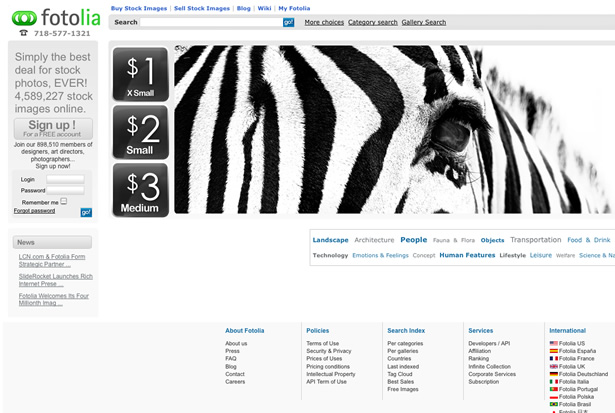The width and height of the screenshot is (615, 413).
Task: Open the Press footer link
Action: (x=232, y=351)
